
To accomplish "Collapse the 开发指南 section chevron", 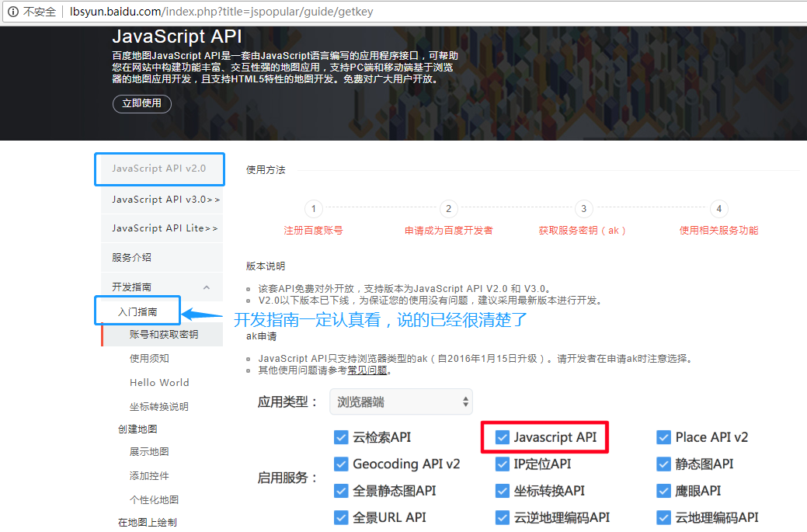I will (x=207, y=287).
